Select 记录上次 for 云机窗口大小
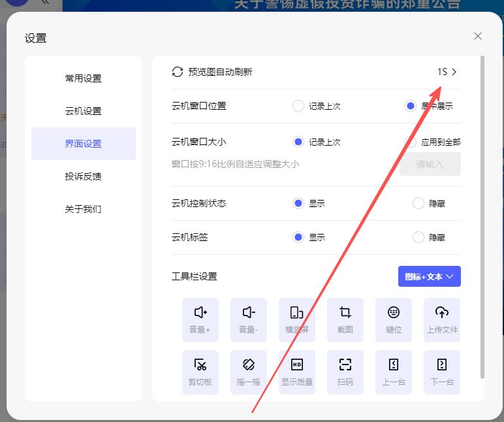 298,142
